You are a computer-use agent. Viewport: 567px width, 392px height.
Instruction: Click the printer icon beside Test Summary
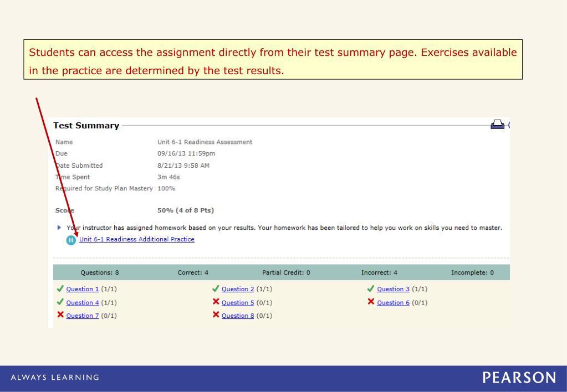pyautogui.click(x=497, y=124)
